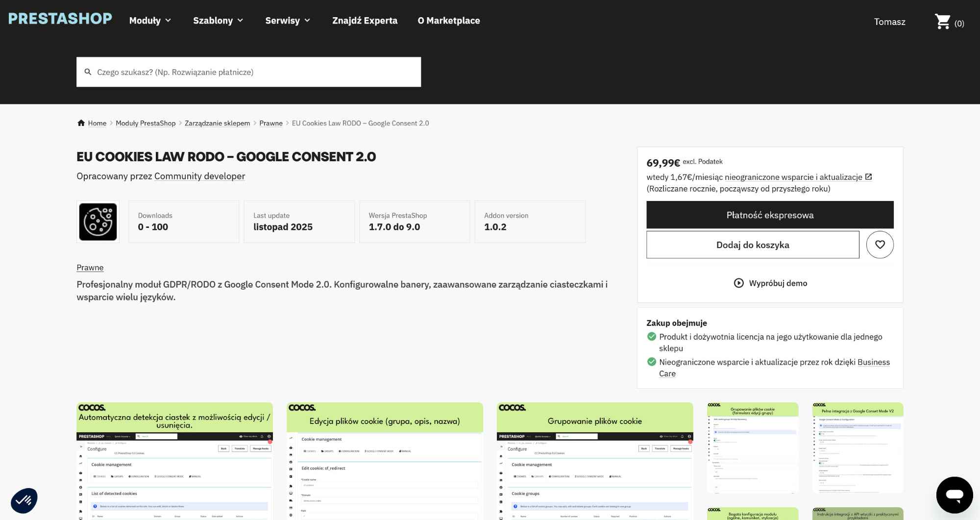Click the Zakup obejmuje heading
The width and height of the screenshot is (980, 520).
coord(677,323)
